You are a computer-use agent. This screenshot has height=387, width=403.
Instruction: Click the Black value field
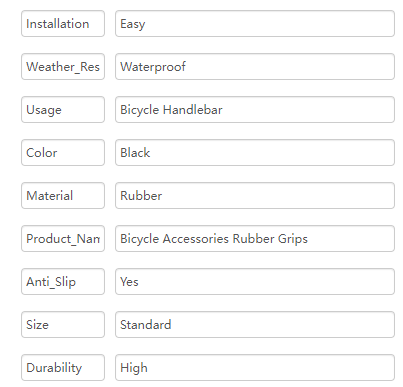(255, 153)
